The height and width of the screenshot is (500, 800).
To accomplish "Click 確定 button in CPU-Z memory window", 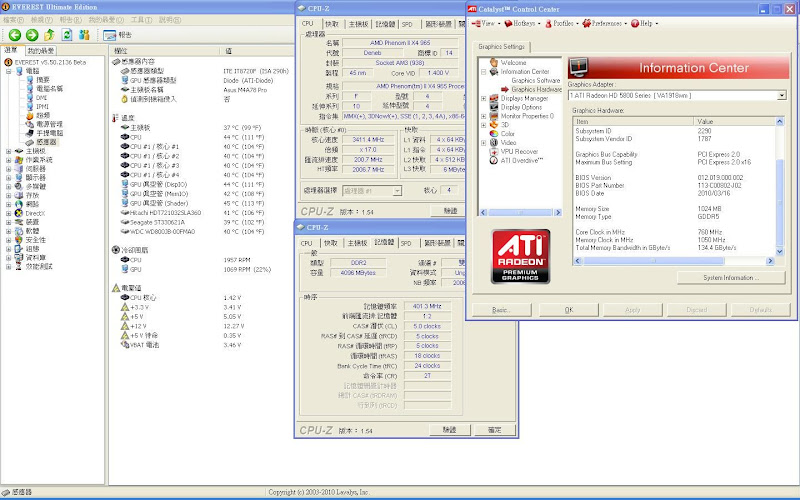I will pyautogui.click(x=494, y=430).
